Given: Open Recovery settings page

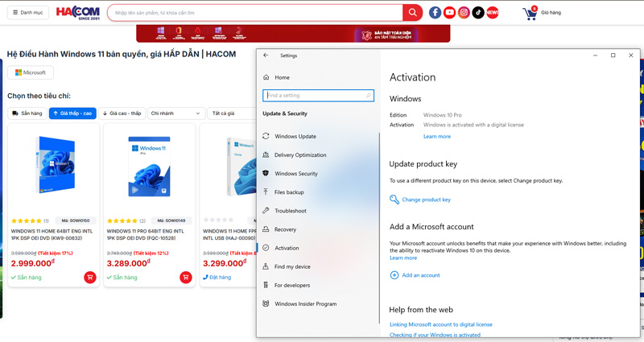Looking at the screenshot, I should click(285, 229).
